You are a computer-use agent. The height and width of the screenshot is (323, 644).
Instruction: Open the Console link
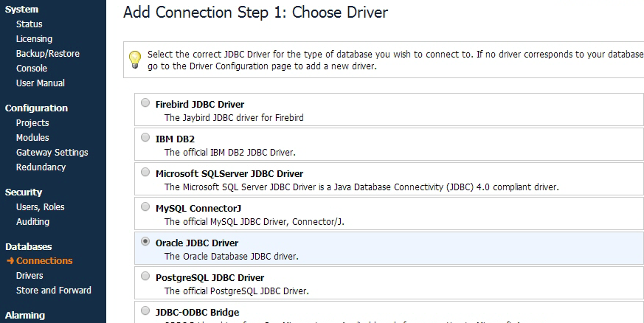point(32,68)
